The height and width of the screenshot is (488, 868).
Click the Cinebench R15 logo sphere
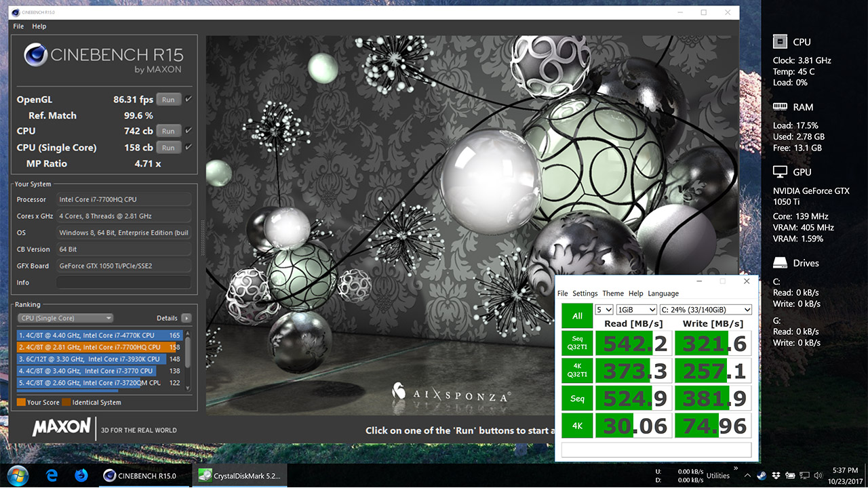(36, 56)
